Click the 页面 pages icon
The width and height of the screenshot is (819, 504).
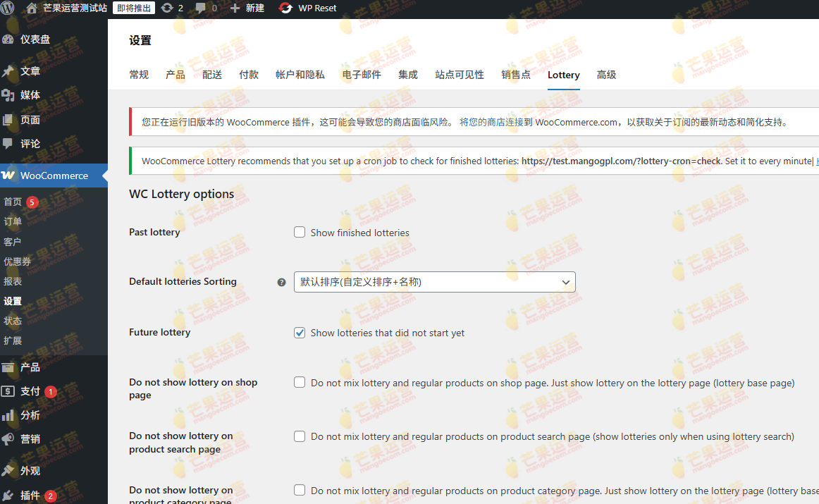[8, 120]
